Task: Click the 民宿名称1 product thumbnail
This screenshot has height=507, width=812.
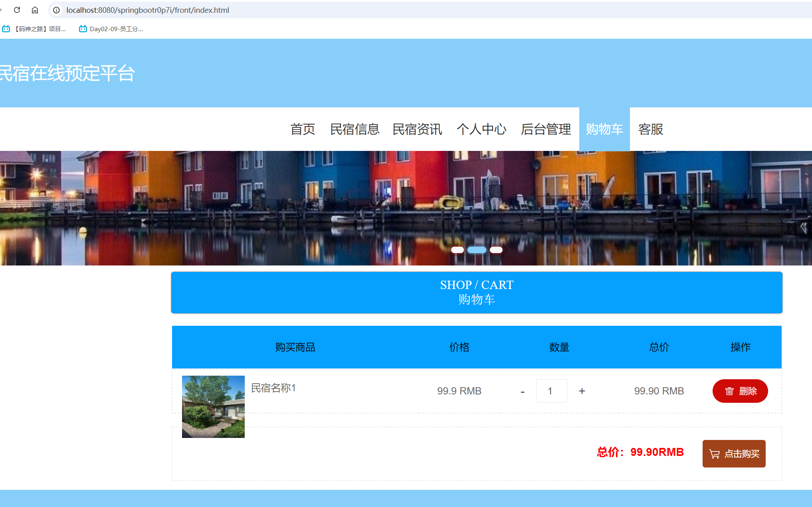Action: (x=213, y=406)
